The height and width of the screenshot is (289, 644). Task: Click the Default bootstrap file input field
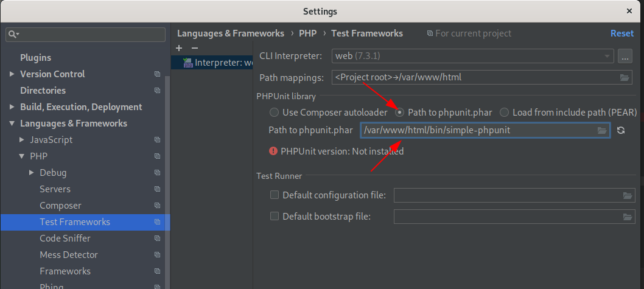coord(514,217)
